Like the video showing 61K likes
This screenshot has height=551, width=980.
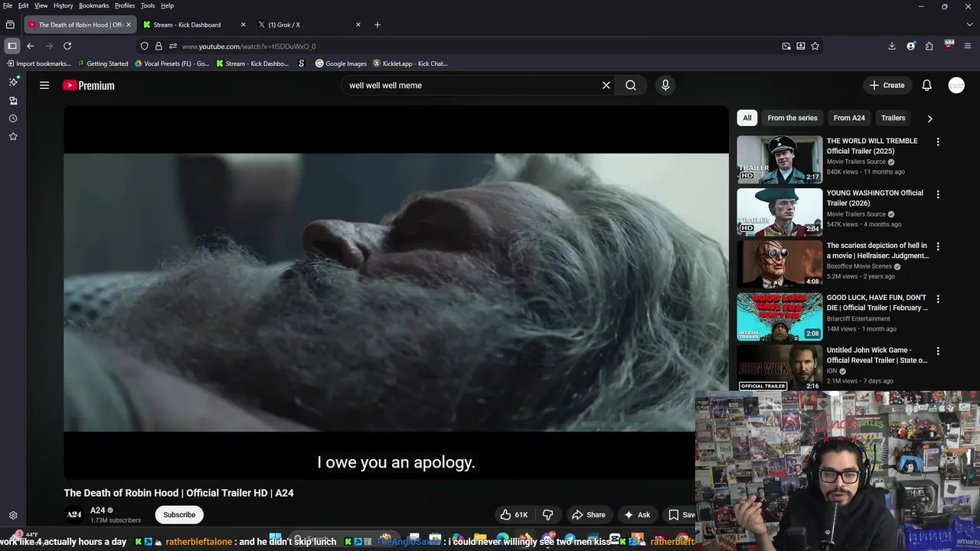[x=514, y=515]
